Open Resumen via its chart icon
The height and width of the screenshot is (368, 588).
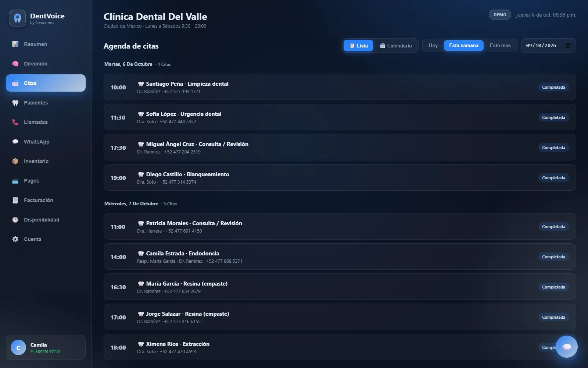click(x=15, y=44)
